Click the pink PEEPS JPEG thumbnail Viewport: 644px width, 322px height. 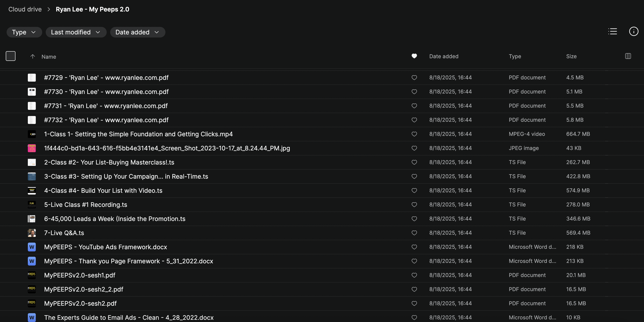[32, 148]
